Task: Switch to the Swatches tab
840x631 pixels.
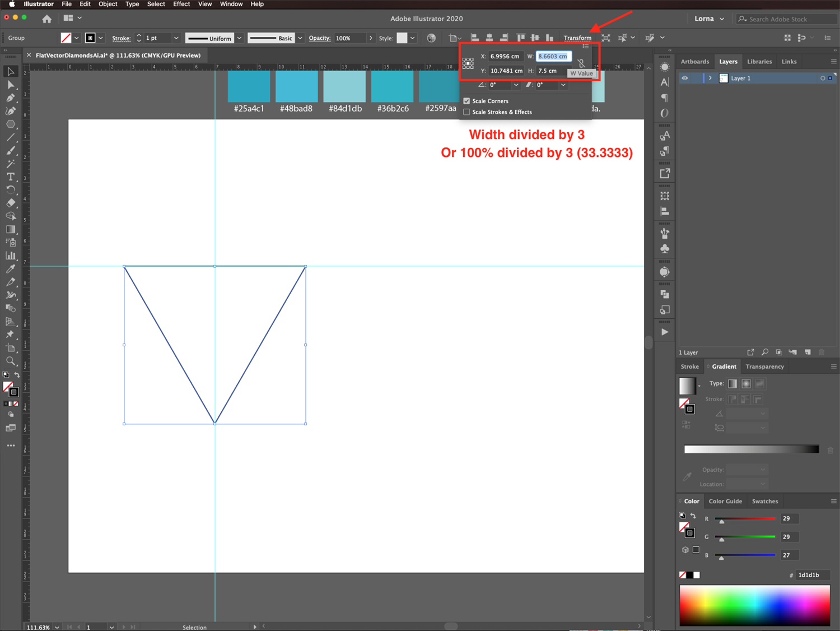Action: 765,502
